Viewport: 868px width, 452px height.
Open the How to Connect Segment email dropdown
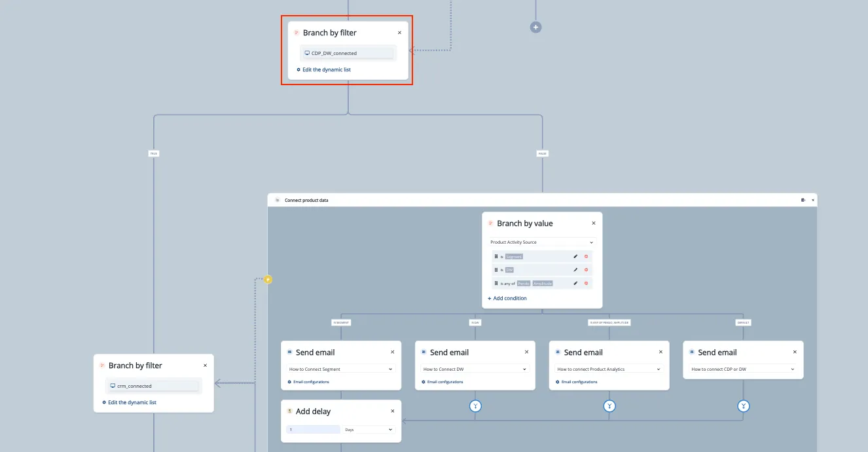point(342,369)
